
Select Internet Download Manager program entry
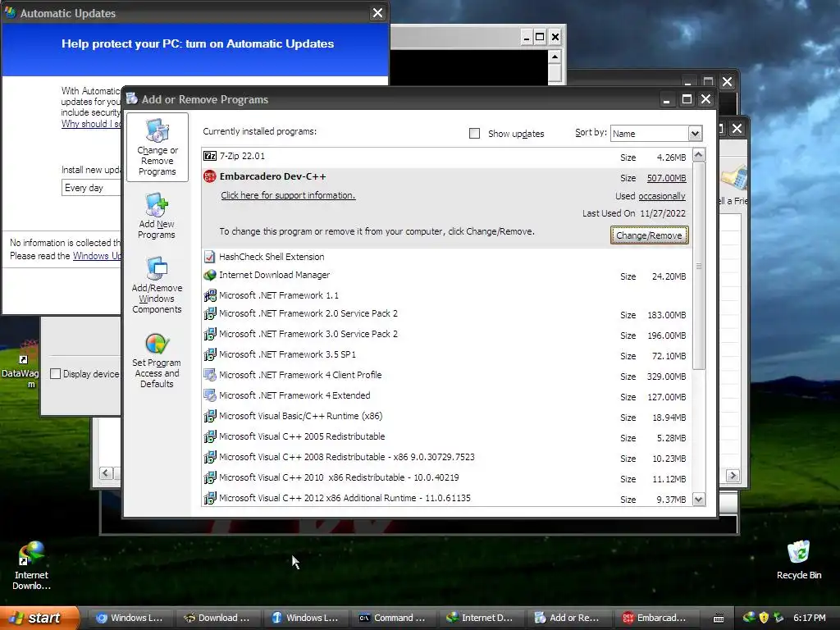pyautogui.click(x=447, y=276)
